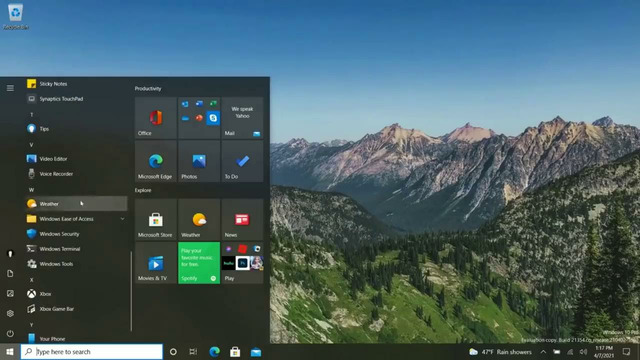640x360 pixels.
Task: Open Microsoft Store from taskbar
Action: pos(235,352)
